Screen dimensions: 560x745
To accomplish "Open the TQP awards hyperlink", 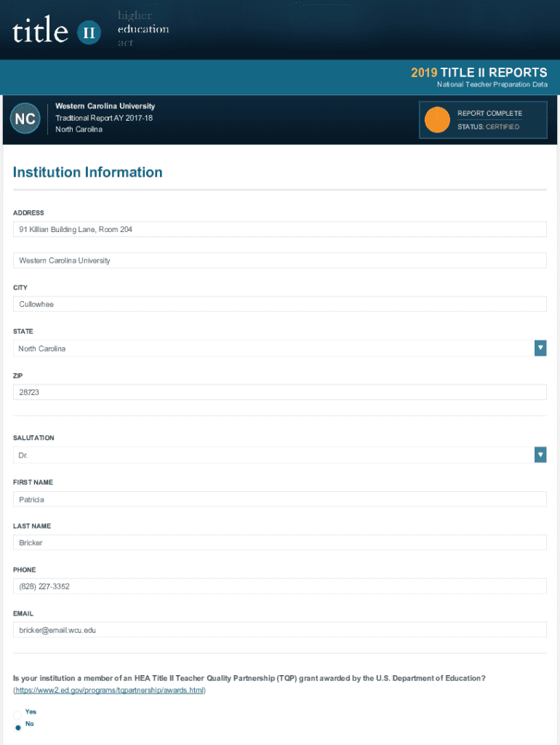I will pos(109,690).
